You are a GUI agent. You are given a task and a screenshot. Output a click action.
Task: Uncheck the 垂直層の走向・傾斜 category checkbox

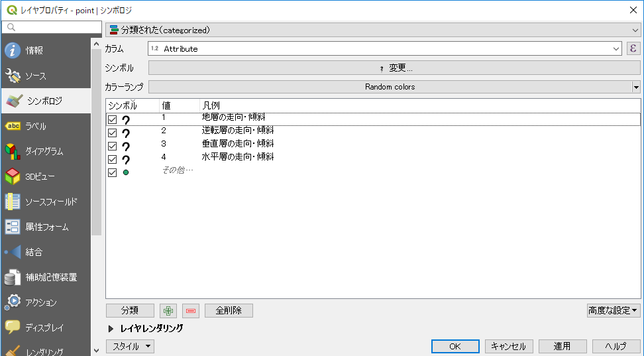(112, 146)
